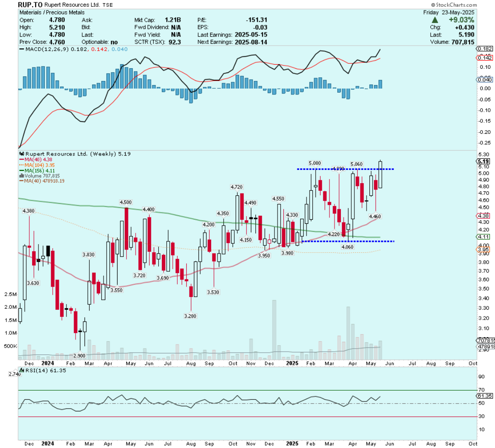Click the 2.900 low price annotation

(x=79, y=356)
